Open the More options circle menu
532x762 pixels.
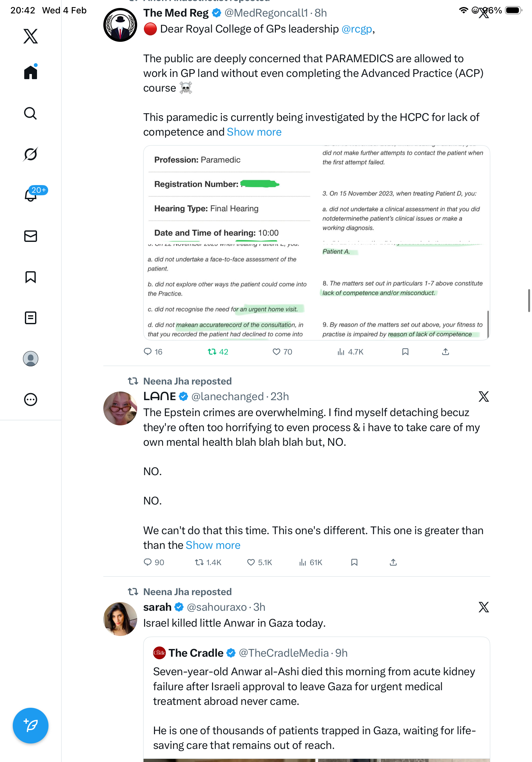(31, 400)
